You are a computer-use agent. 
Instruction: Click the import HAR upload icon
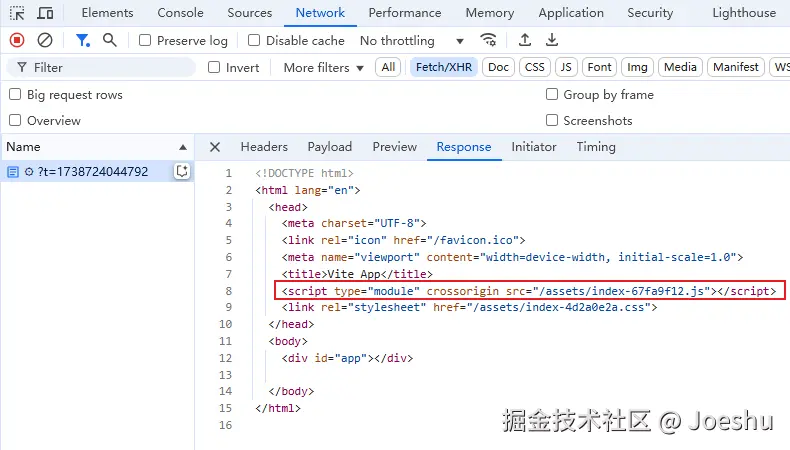click(x=525, y=40)
